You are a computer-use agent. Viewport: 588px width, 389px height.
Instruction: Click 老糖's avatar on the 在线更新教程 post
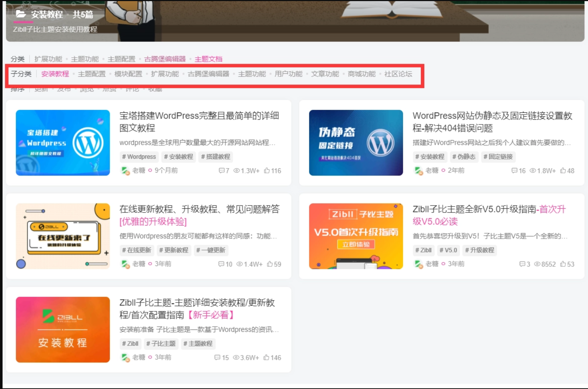pos(124,264)
